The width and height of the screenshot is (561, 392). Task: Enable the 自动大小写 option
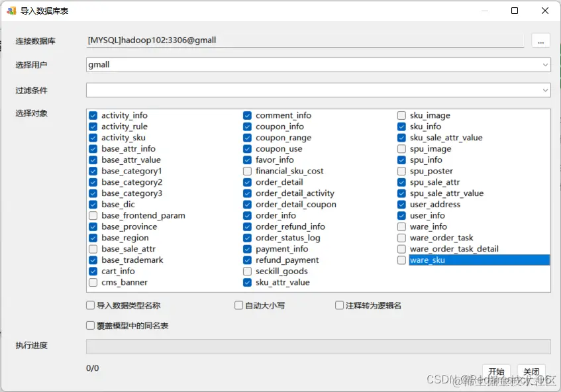pos(238,305)
